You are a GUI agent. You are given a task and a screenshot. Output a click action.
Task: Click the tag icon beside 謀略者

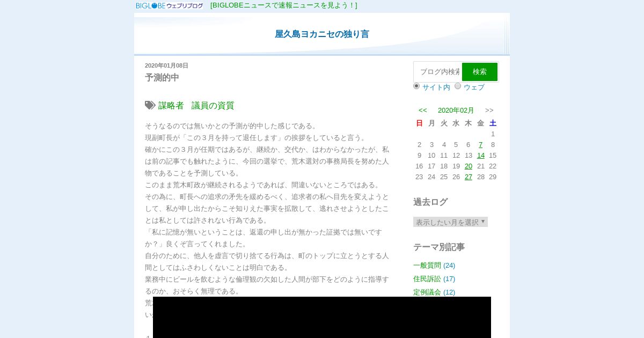coord(150,105)
